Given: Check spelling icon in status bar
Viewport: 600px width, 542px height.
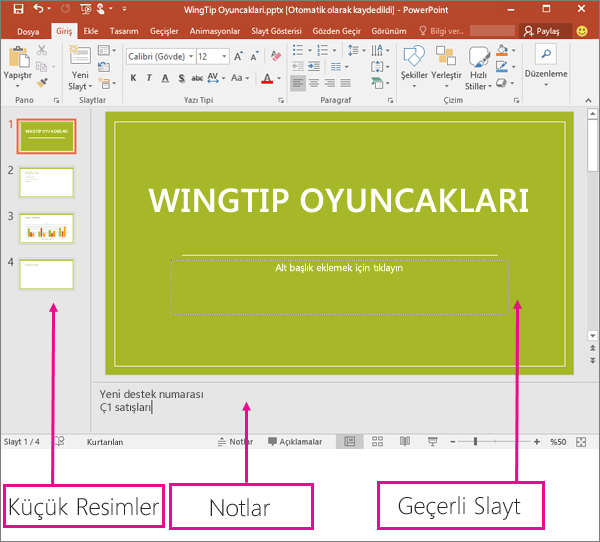Looking at the screenshot, I should point(60,441).
